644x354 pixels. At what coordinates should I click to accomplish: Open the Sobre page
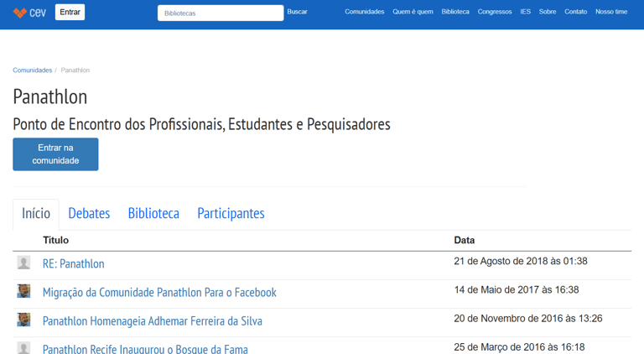pos(548,12)
